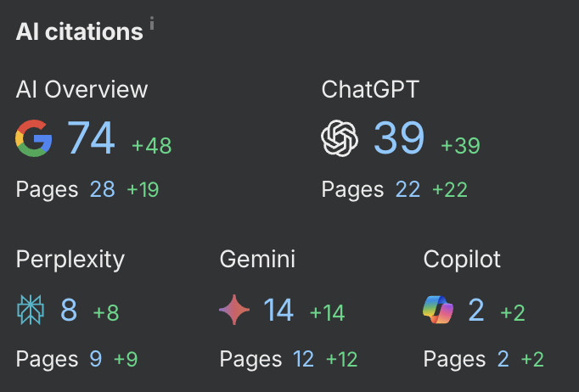
Task: Click the info icon beside AI citations
Action: pyautogui.click(x=152, y=23)
